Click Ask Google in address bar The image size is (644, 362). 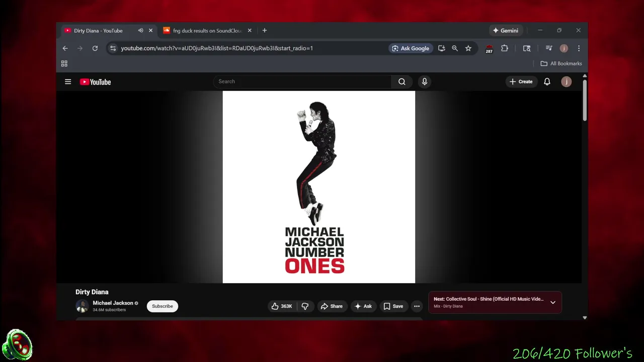click(411, 48)
